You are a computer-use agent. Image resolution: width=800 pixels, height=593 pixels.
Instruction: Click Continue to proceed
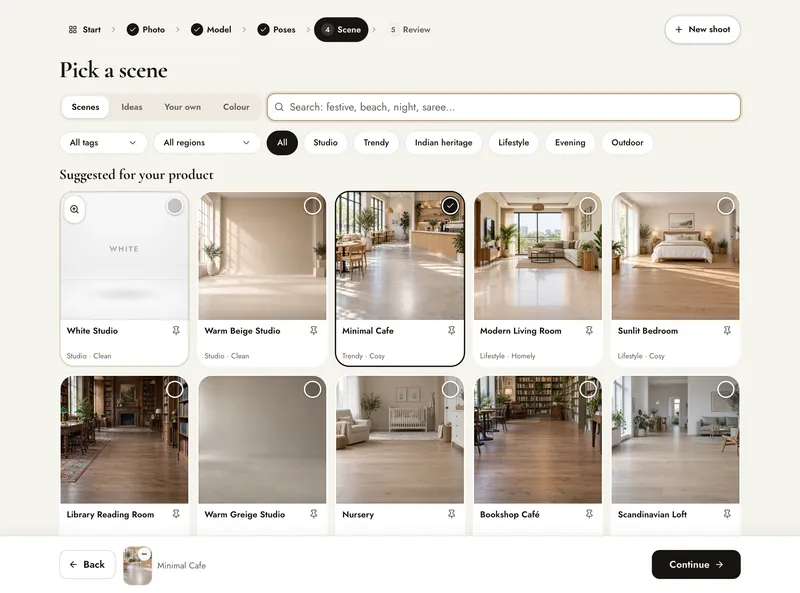click(x=696, y=564)
